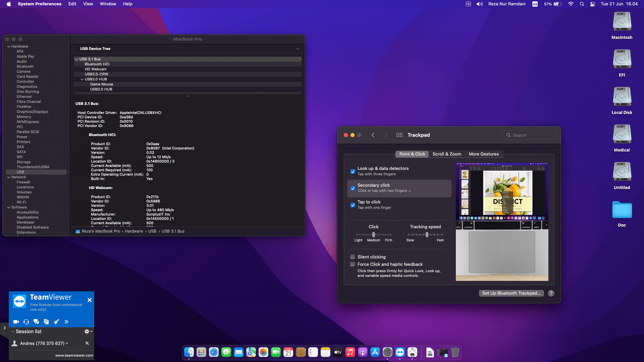Click Hardware in the bottom path bar

[134, 231]
